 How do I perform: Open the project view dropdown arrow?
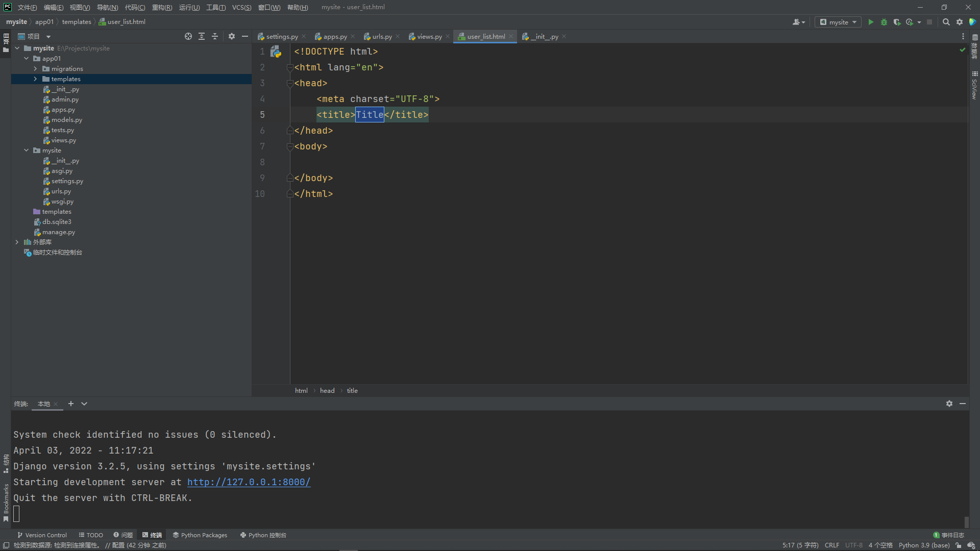tap(48, 37)
